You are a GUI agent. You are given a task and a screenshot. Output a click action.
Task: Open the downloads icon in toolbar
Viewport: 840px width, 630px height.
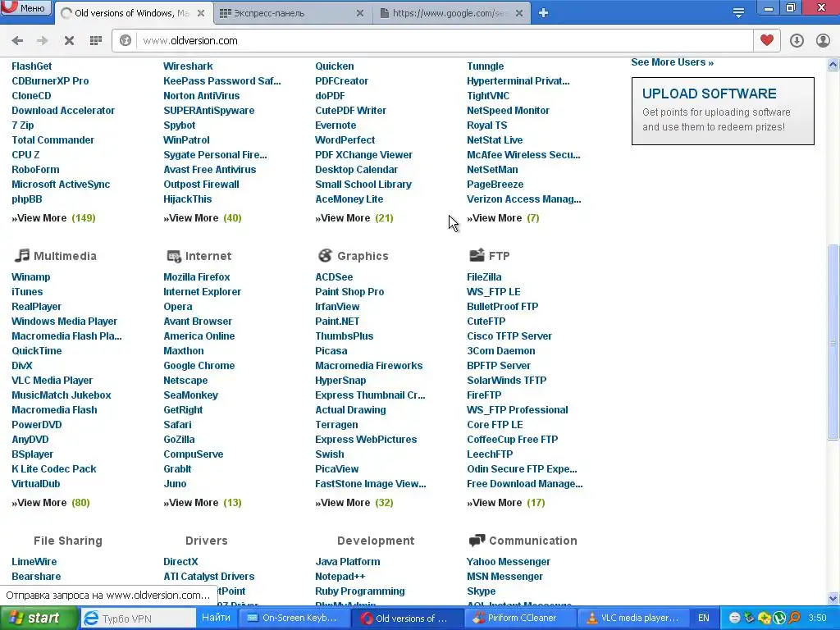[797, 41]
